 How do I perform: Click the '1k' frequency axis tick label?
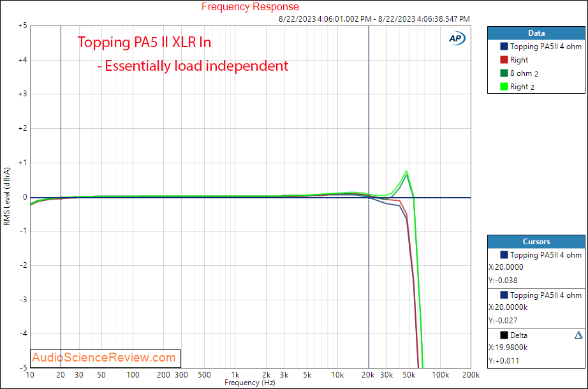click(x=235, y=375)
